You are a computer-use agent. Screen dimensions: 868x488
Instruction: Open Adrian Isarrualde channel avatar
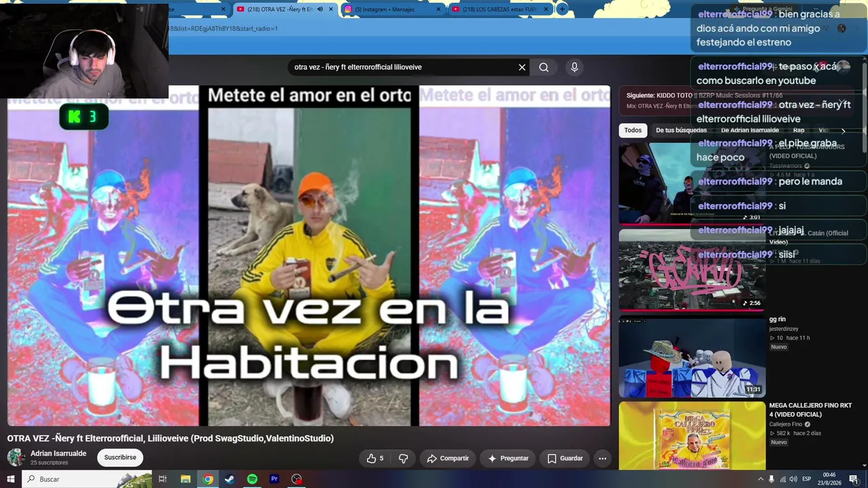click(16, 457)
